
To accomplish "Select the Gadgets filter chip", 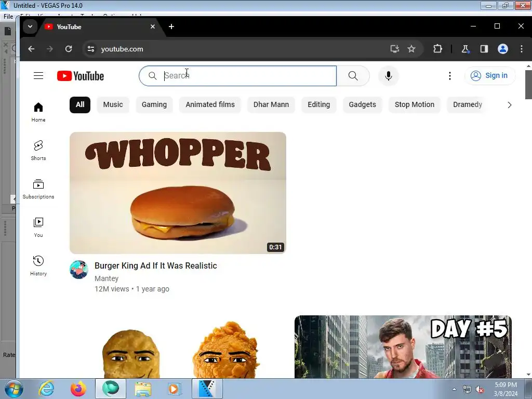I will pos(362,104).
